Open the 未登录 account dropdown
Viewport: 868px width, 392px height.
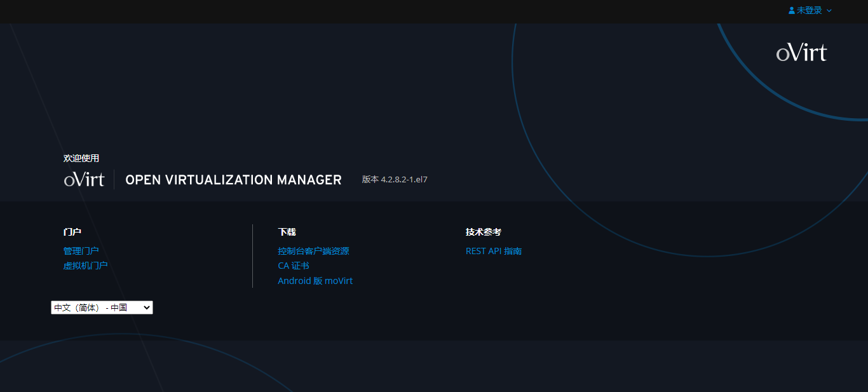tap(810, 11)
